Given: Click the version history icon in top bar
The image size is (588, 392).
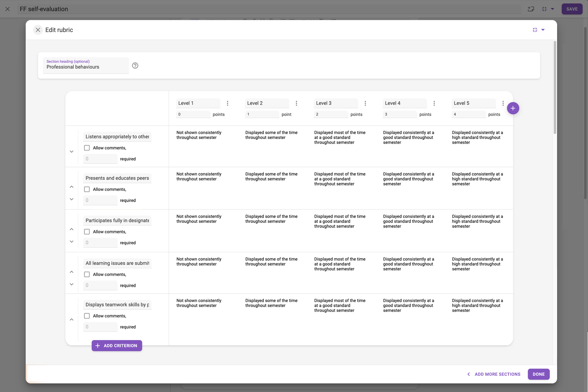Looking at the screenshot, I should [x=531, y=9].
